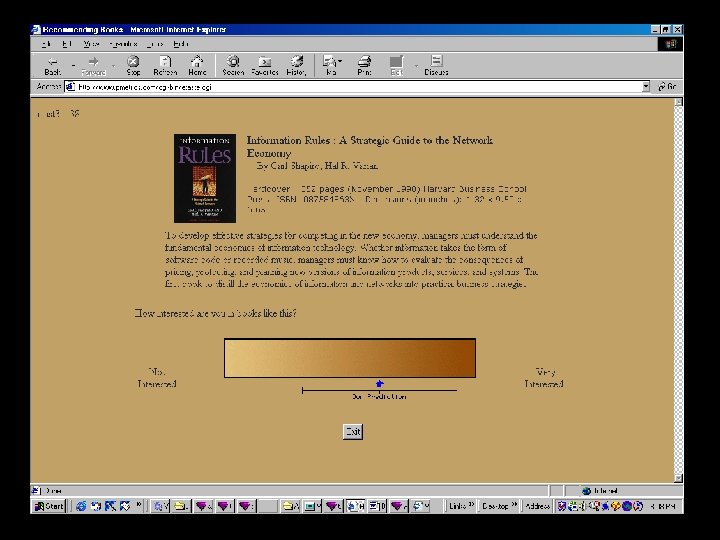
Task: Click the "Our Prediction" label
Action: [x=379, y=396]
